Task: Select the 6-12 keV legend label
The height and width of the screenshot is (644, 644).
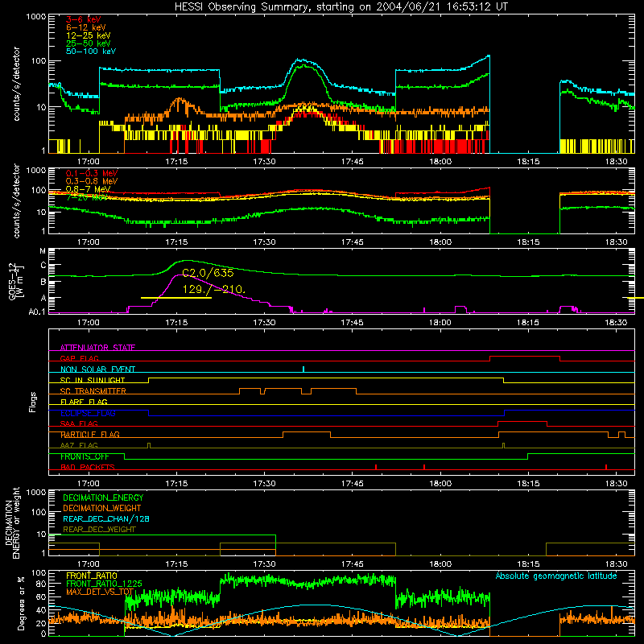Action: point(85,27)
